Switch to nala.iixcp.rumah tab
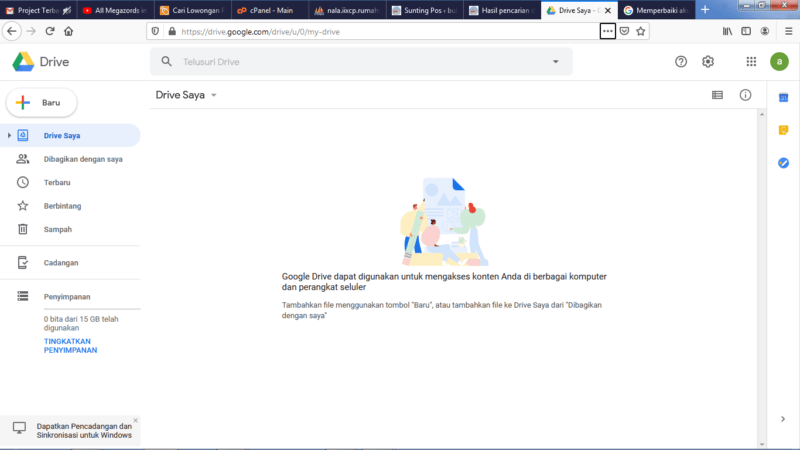The image size is (800, 450). 347,10
